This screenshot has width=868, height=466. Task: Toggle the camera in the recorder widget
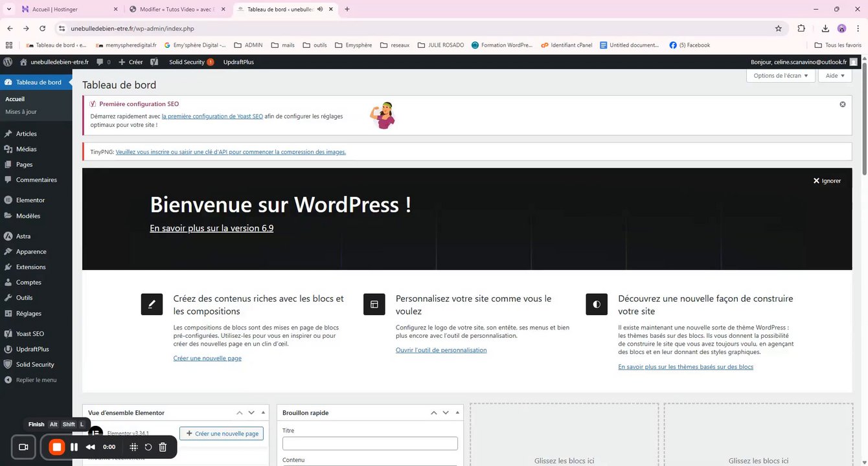tap(24, 447)
